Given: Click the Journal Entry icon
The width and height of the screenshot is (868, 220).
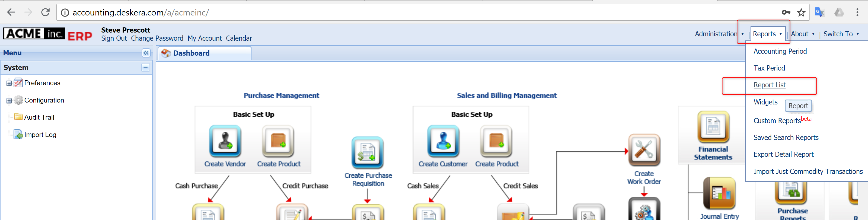Looking at the screenshot, I should tap(719, 194).
